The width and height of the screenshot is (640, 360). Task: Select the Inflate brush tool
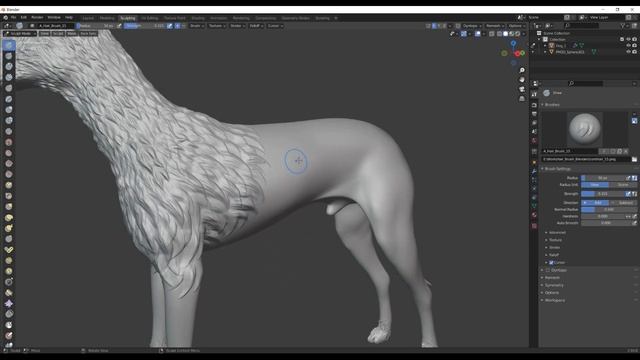coord(9,109)
